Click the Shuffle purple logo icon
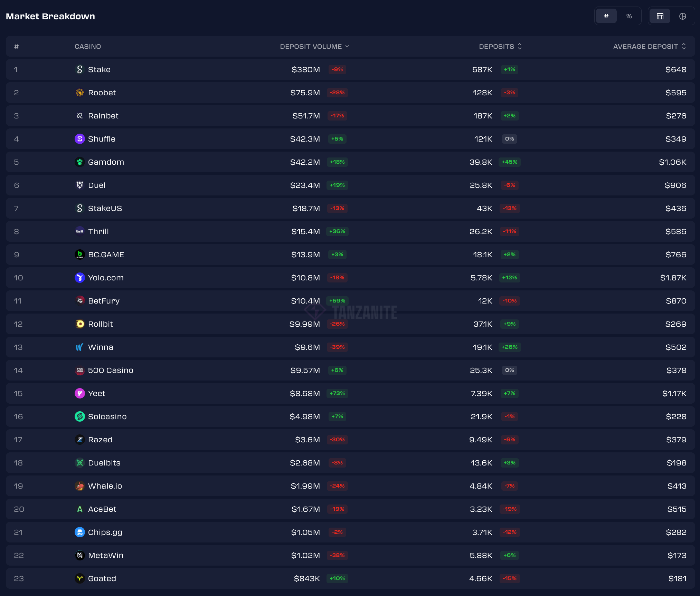This screenshot has height=596, width=700. pos(80,139)
